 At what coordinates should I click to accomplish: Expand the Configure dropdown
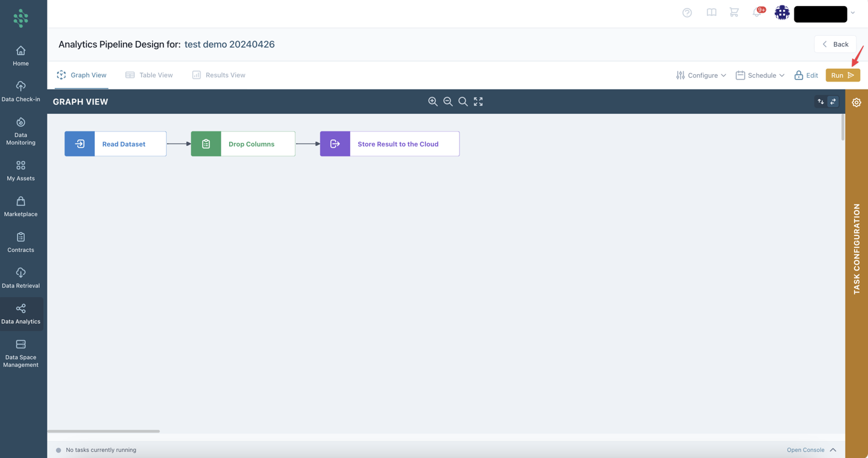click(x=701, y=75)
